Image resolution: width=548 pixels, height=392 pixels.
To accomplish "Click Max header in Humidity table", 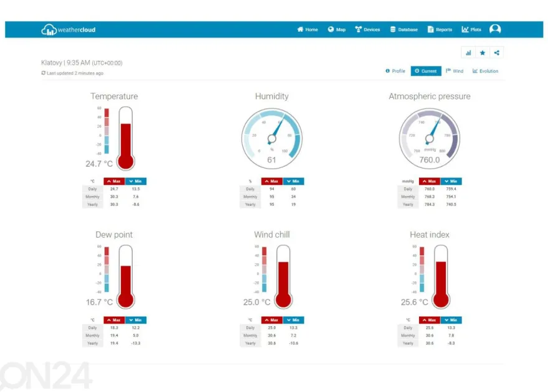I will click(272, 181).
